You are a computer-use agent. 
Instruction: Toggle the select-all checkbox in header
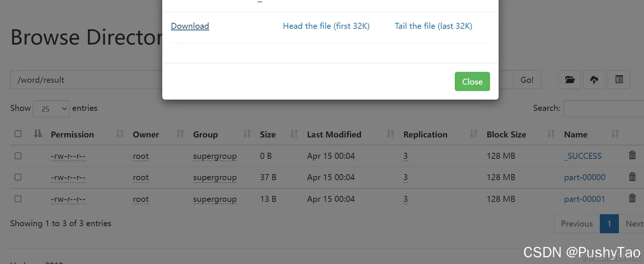(18, 134)
